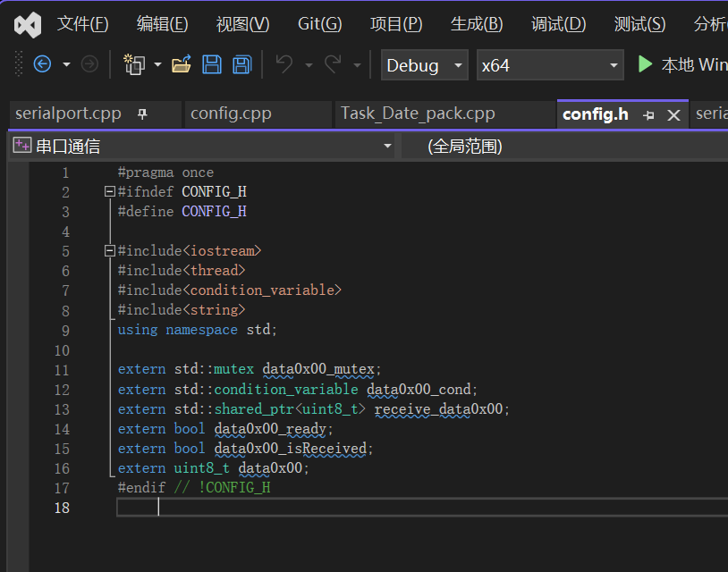The height and width of the screenshot is (572, 728).
Task: Save all files with the toolbar icon
Action: [x=241, y=64]
